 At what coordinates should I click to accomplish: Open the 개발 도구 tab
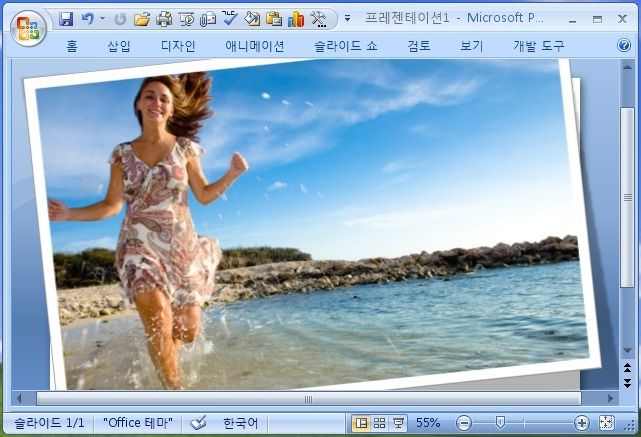point(539,46)
